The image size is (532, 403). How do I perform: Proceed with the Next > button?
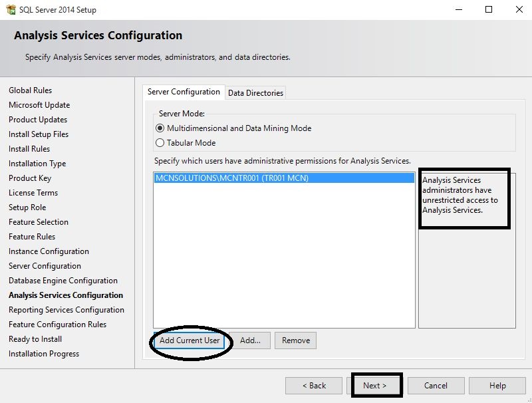tap(374, 386)
